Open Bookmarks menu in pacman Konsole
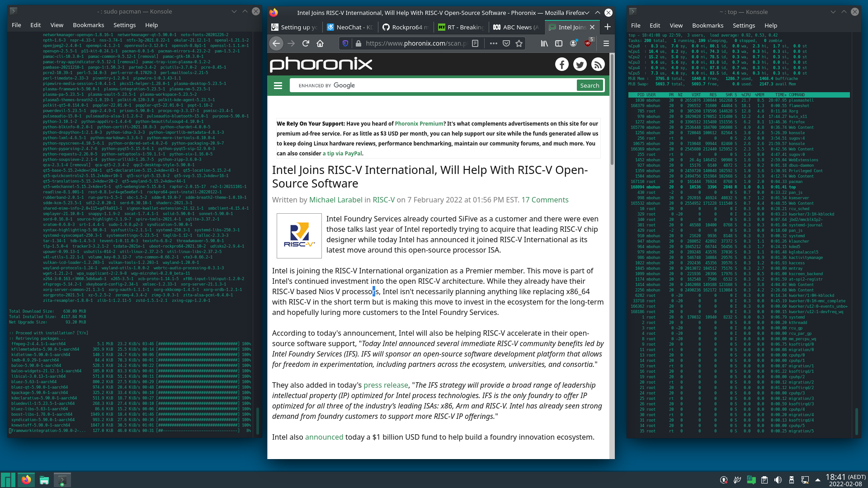Screen dimensions: 868x488 pos(88,25)
